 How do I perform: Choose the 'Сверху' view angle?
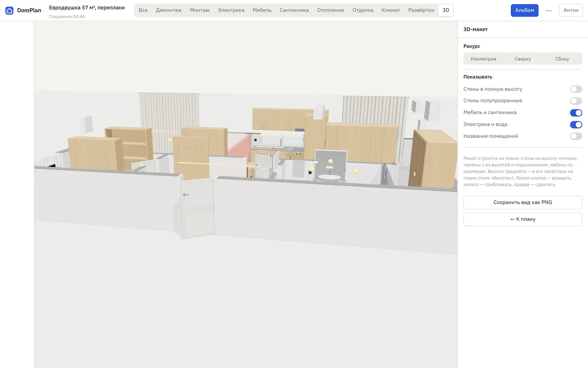pos(523,59)
